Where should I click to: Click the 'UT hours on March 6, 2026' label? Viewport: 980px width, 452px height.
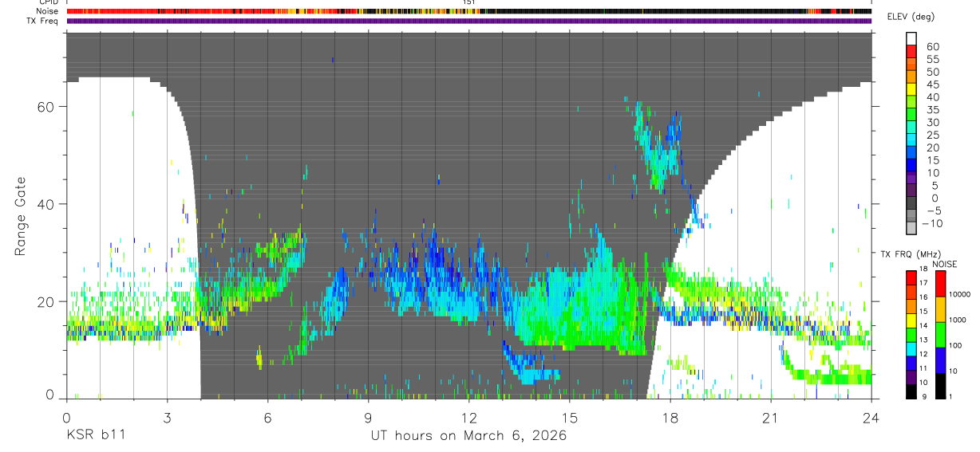(469, 435)
